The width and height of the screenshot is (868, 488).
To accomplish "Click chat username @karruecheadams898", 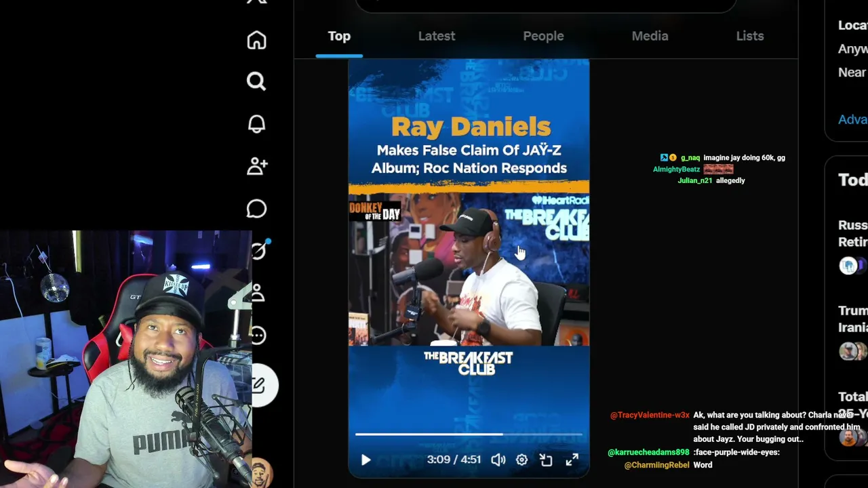I will (648, 452).
